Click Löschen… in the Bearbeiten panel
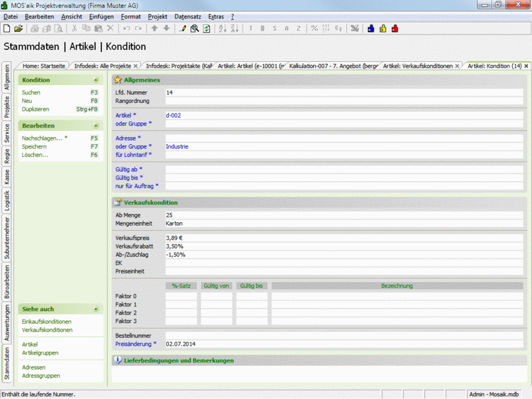 coord(35,155)
